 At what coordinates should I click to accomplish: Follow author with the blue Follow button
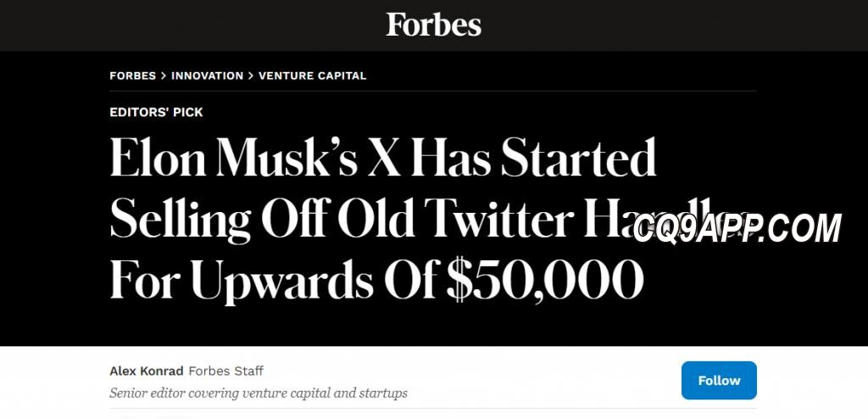[719, 380]
